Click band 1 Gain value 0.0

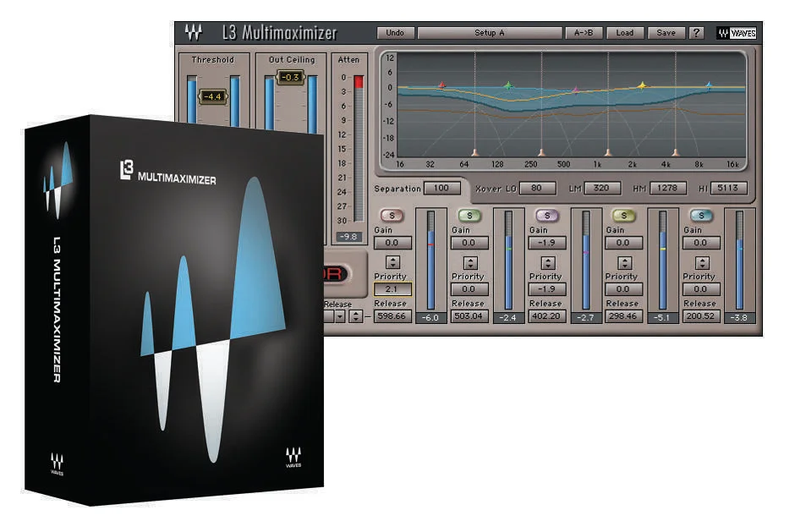point(392,243)
